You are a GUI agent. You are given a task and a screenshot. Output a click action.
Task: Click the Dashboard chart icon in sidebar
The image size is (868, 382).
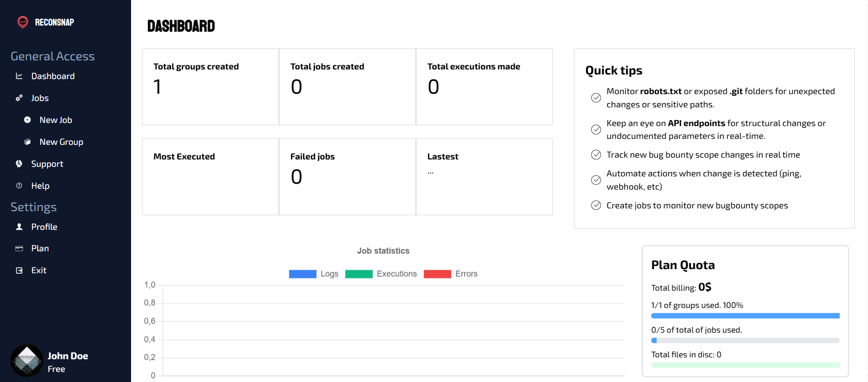[x=19, y=76]
